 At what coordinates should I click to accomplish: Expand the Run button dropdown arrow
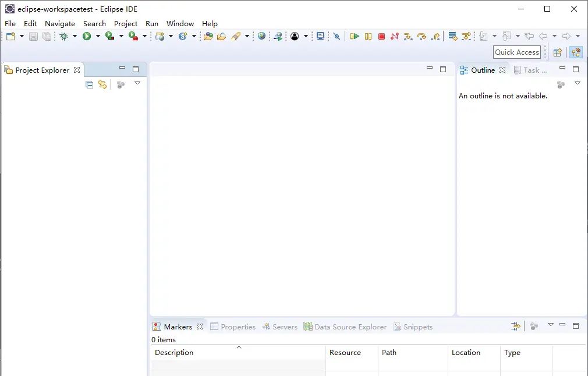(98, 36)
